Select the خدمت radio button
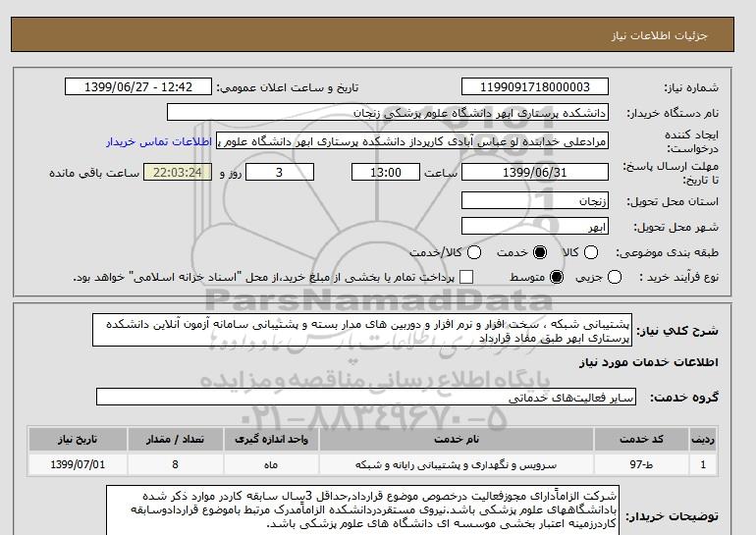756x535 pixels. point(540,252)
